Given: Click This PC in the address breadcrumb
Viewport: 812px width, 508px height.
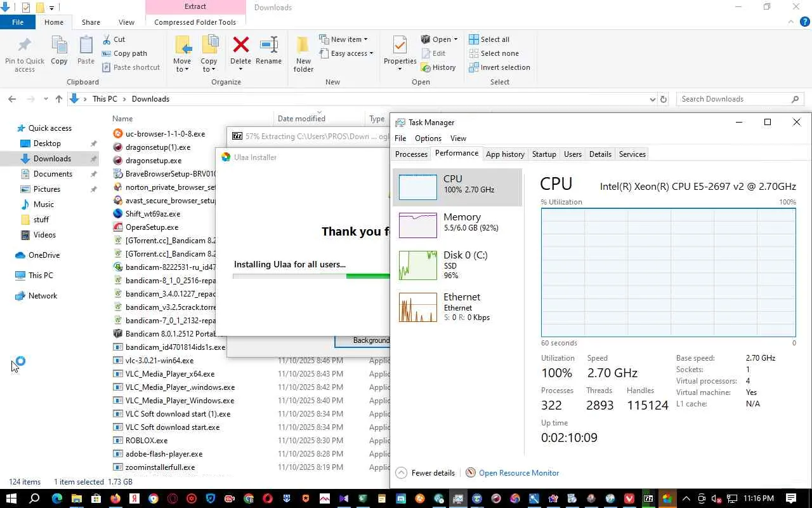Looking at the screenshot, I should click(x=105, y=99).
